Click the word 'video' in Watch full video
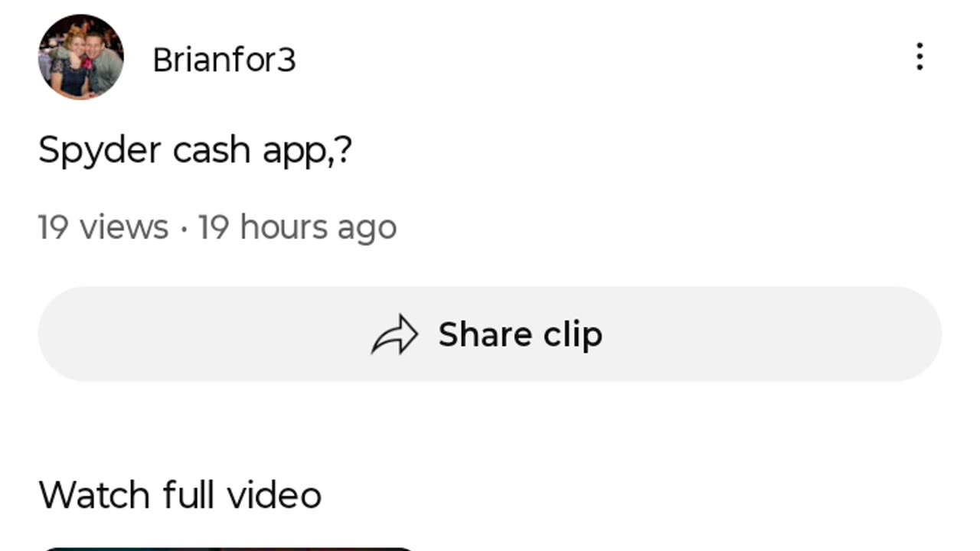980x551 pixels. 274,495
